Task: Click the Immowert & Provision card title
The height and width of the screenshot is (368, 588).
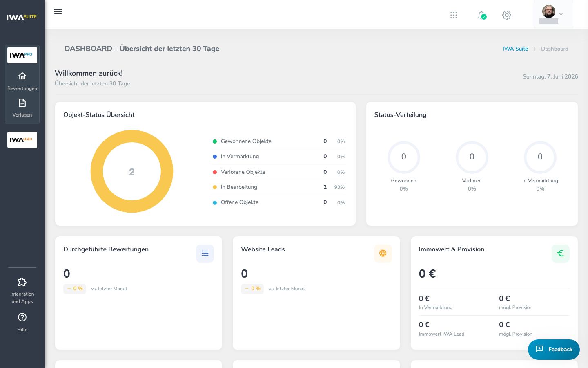Action: (x=452, y=249)
